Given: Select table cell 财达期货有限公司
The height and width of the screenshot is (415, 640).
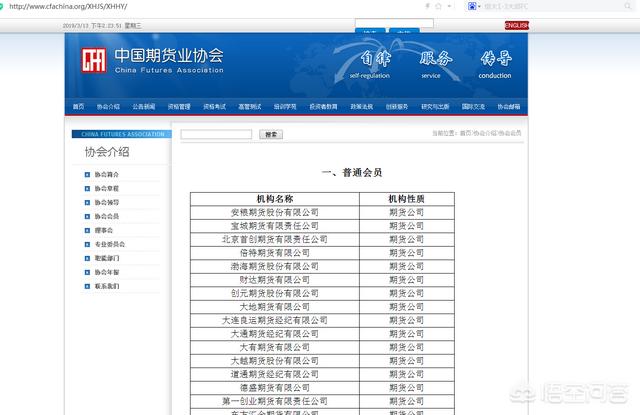Looking at the screenshot, I should [x=275, y=280].
